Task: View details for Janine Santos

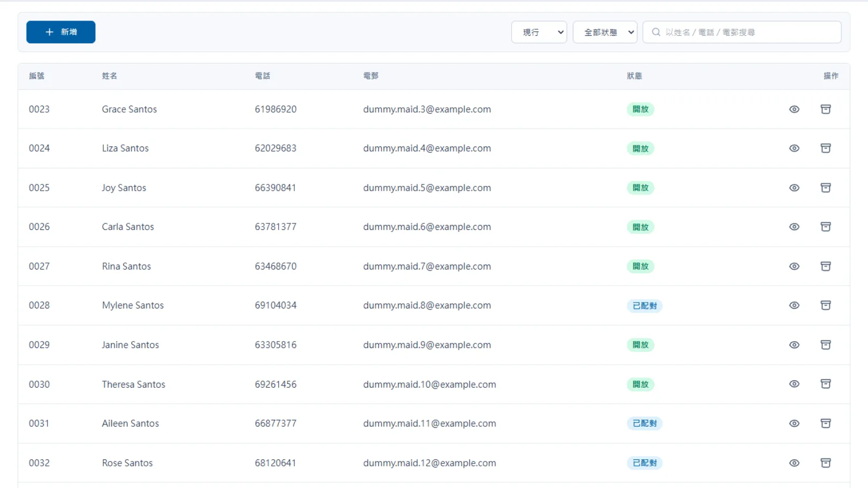Action: [794, 345]
